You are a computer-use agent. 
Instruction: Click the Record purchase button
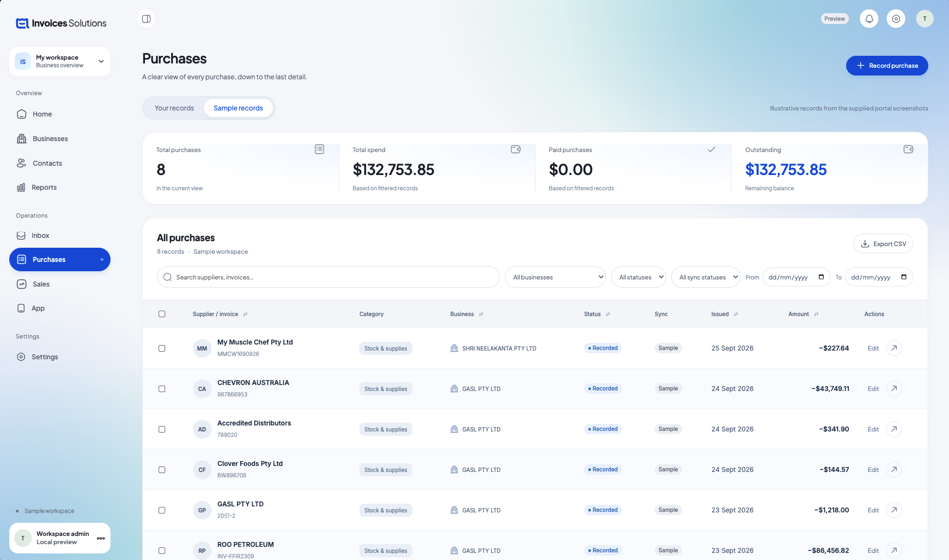(x=887, y=66)
